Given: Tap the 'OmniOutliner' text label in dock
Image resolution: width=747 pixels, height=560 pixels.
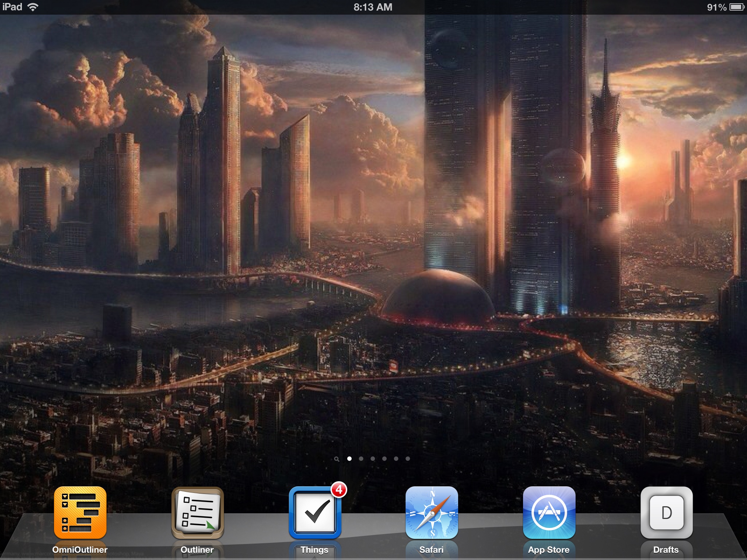Looking at the screenshot, I should coord(80,550).
